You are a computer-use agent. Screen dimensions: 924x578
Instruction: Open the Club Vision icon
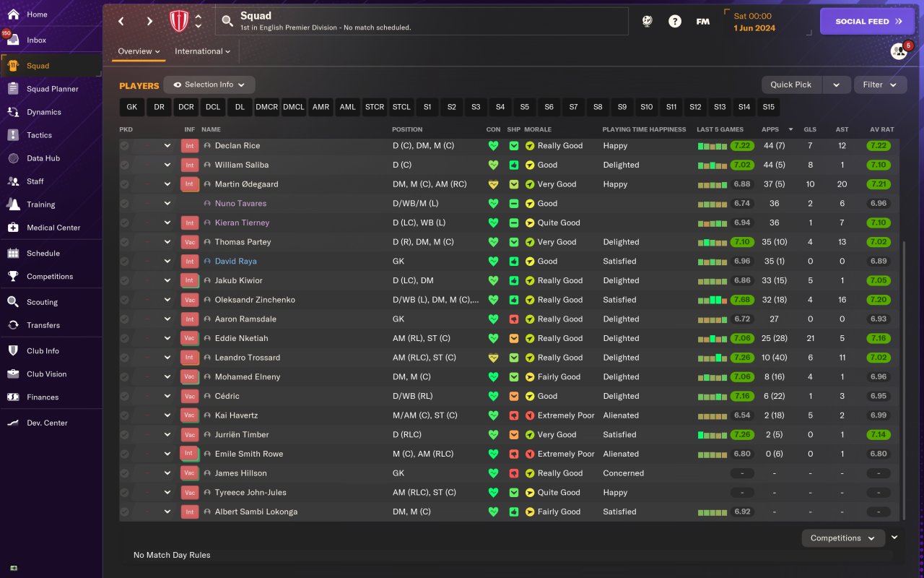[x=13, y=374]
